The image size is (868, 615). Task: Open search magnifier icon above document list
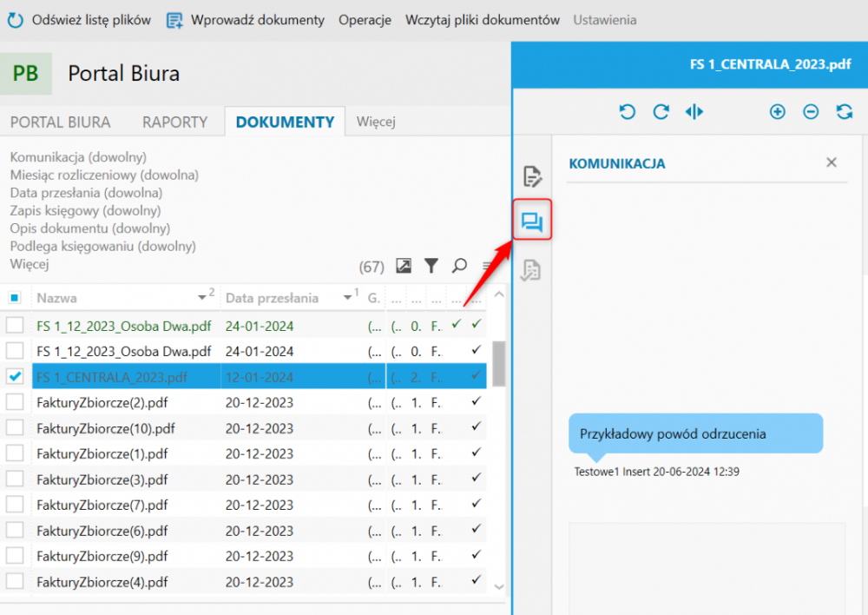460,266
